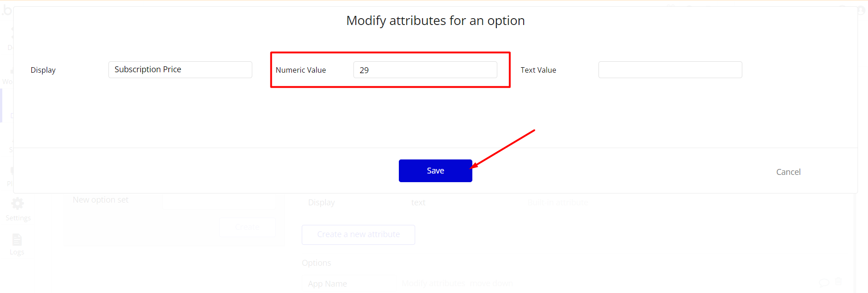
Task: Click the faded Create button for option set
Action: (x=247, y=227)
